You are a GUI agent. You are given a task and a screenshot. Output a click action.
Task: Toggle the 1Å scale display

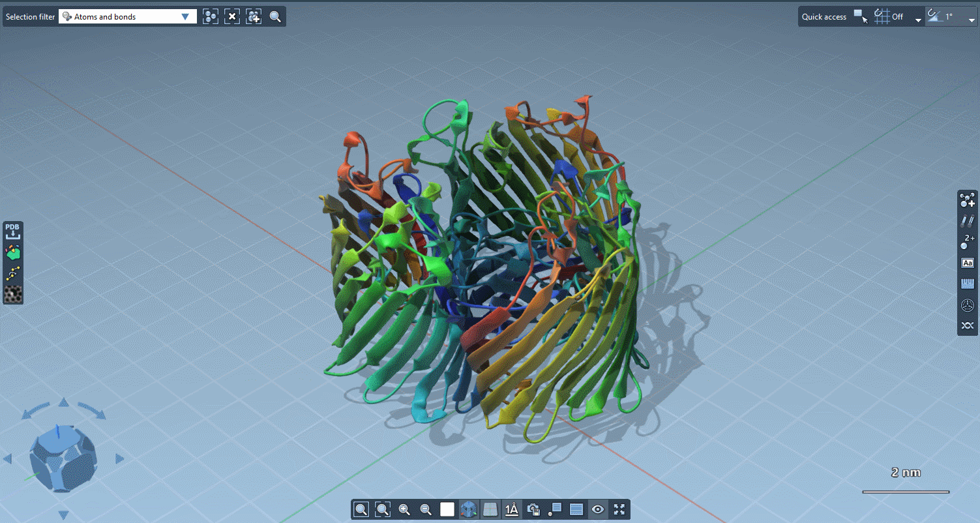coord(512,509)
